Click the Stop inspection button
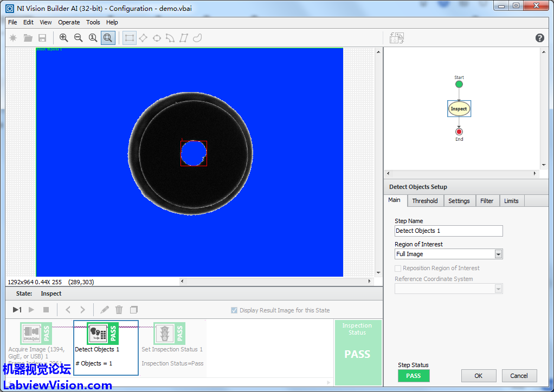The image size is (554, 392). click(x=46, y=310)
